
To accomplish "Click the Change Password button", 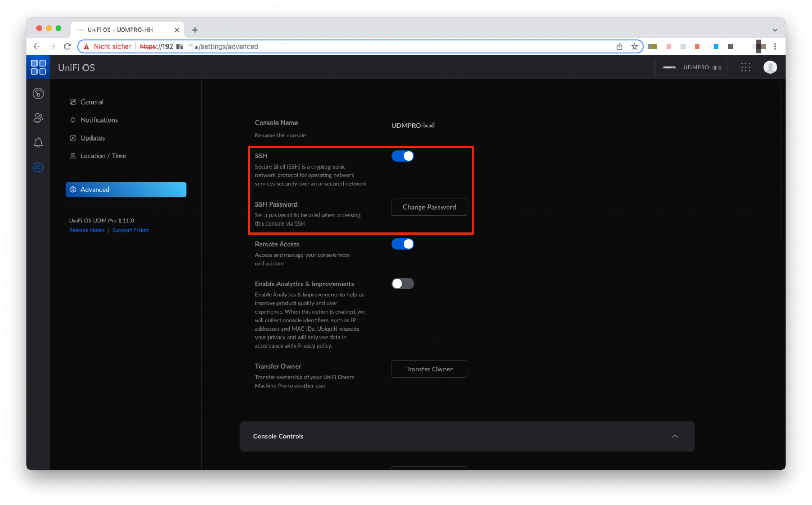I will pyautogui.click(x=429, y=207).
